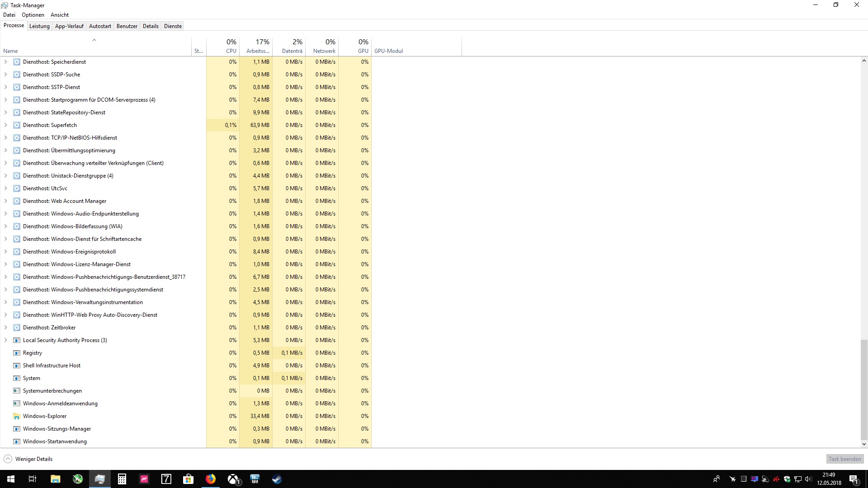Click the Windows-Explorer folder icon in process list
Screen dimensions: 868x488
pos(17,416)
